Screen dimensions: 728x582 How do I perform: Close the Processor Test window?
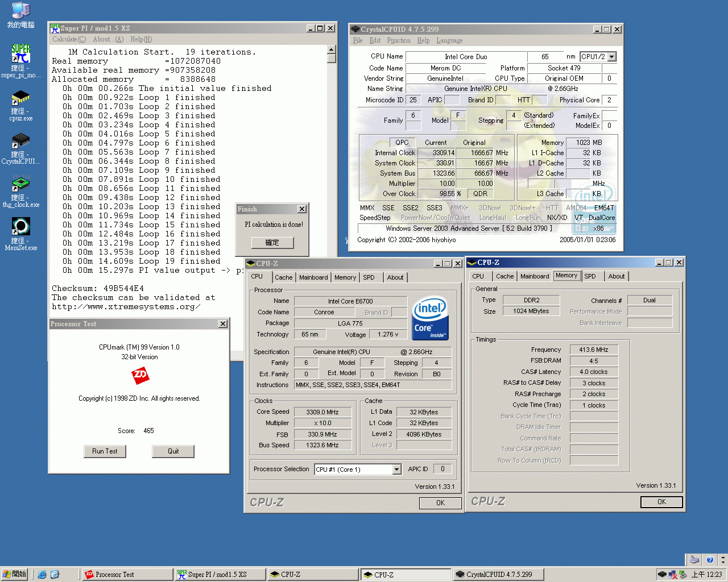pos(223,324)
